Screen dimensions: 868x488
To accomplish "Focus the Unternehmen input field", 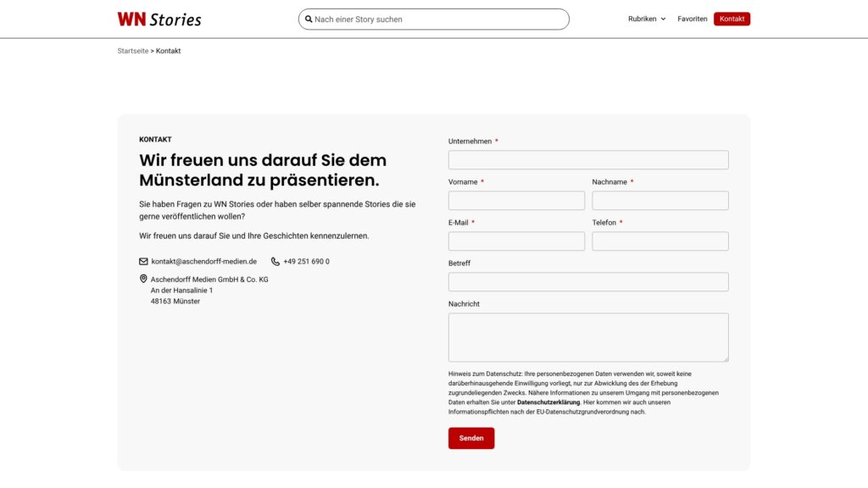I will pyautogui.click(x=588, y=159).
